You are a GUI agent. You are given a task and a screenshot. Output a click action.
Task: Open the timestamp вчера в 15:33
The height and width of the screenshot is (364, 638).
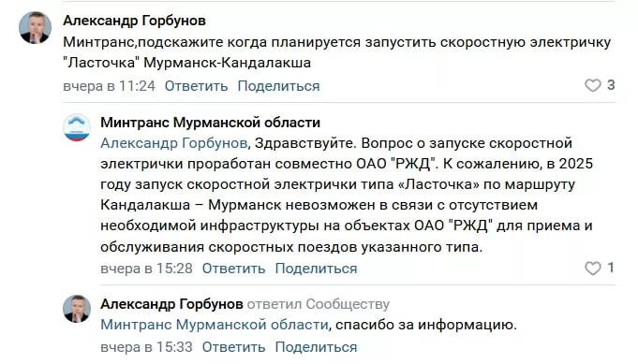tap(146, 347)
